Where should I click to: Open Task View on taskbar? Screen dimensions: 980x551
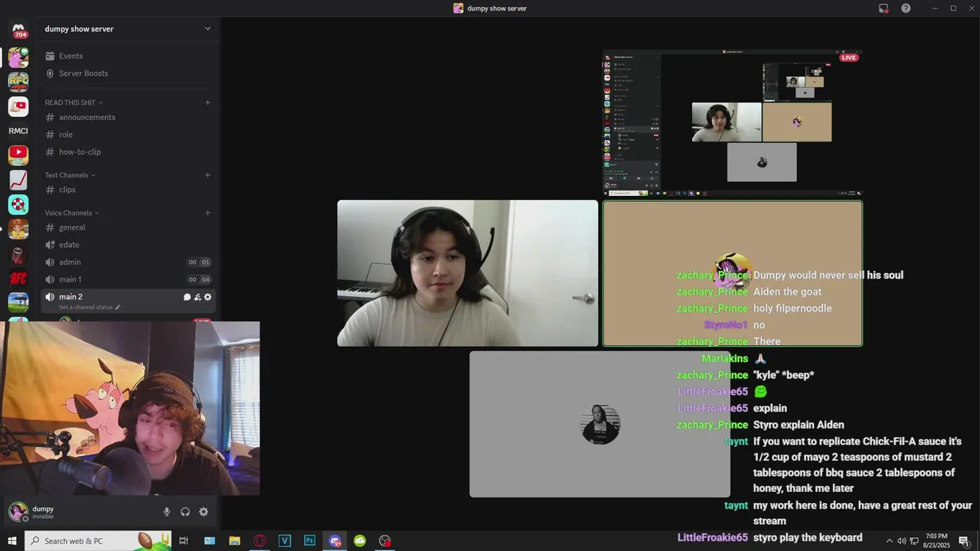point(184,540)
